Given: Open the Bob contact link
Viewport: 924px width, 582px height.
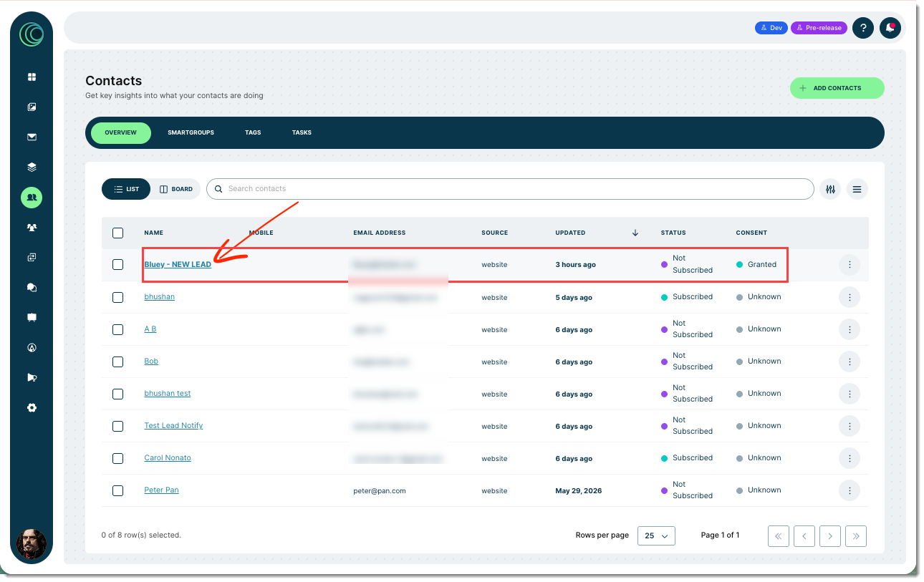Looking at the screenshot, I should tap(151, 362).
